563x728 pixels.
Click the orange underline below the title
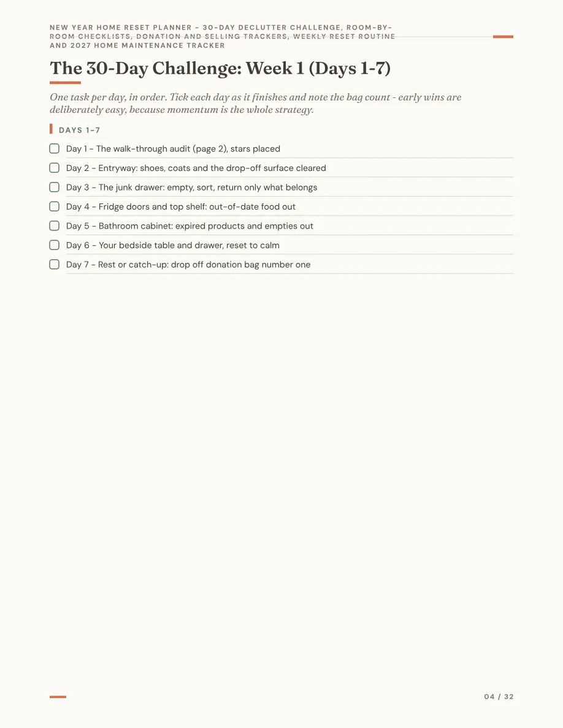pyautogui.click(x=65, y=83)
